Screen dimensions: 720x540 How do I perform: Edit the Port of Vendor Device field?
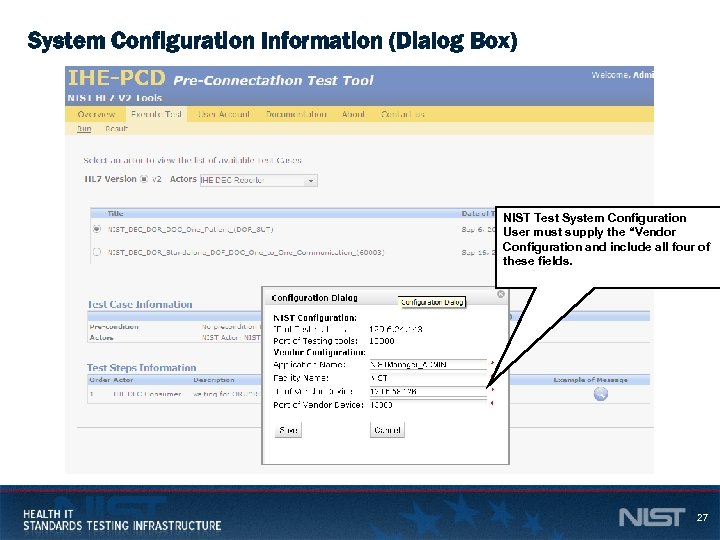coord(428,405)
